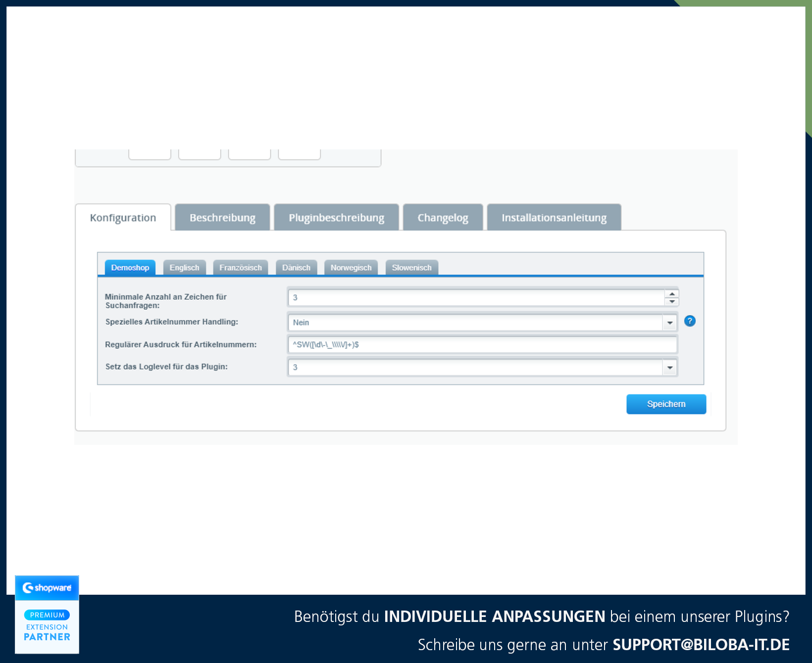View the Changelog tab

pyautogui.click(x=443, y=218)
